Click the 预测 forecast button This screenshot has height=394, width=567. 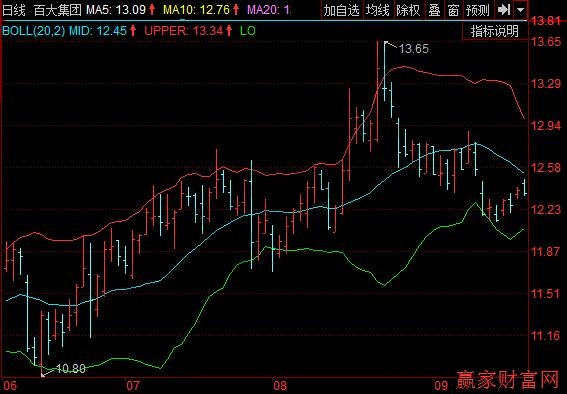pyautogui.click(x=478, y=10)
